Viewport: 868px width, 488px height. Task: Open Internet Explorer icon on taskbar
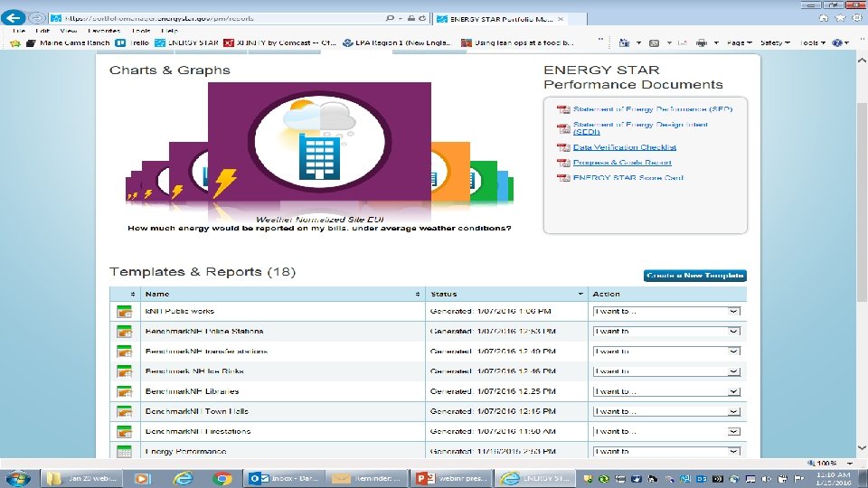(x=182, y=479)
